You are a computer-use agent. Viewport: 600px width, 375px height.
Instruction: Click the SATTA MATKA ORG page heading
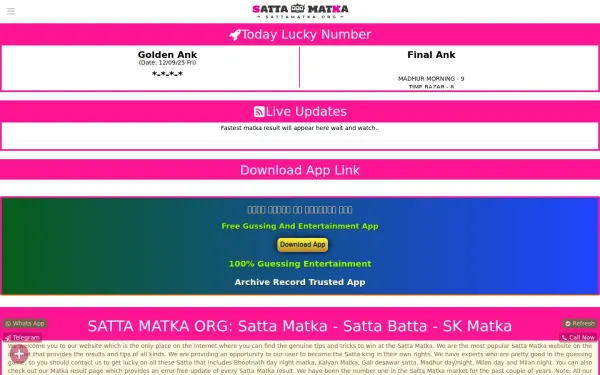(300, 326)
